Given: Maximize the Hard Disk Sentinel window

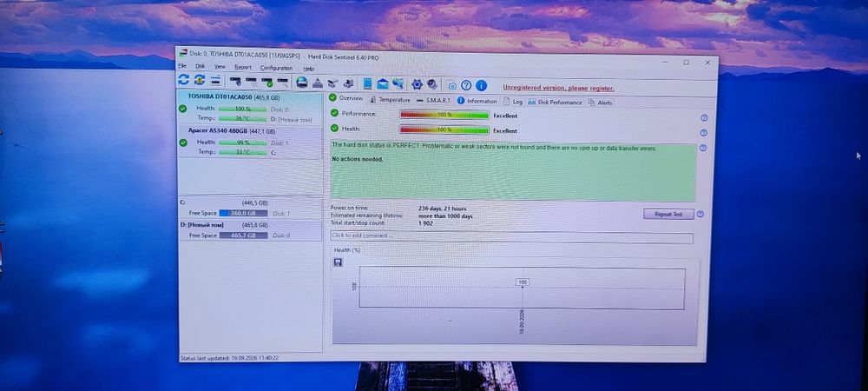Looking at the screenshot, I should point(687,63).
